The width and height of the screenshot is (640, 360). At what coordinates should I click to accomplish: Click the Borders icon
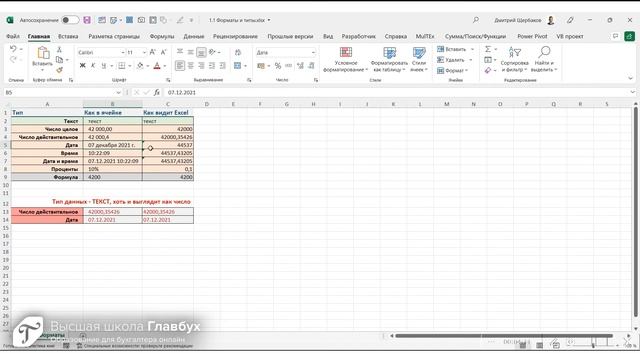[122, 66]
